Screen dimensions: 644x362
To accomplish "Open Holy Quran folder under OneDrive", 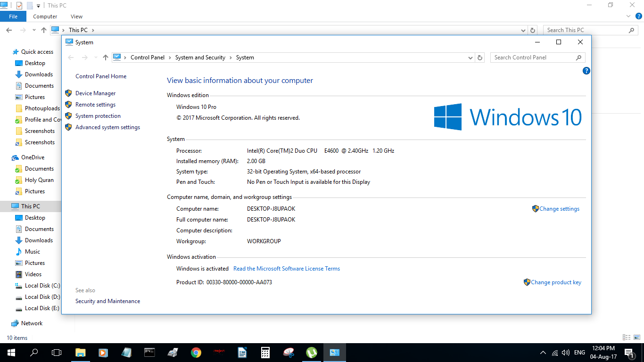I will click(39, 180).
